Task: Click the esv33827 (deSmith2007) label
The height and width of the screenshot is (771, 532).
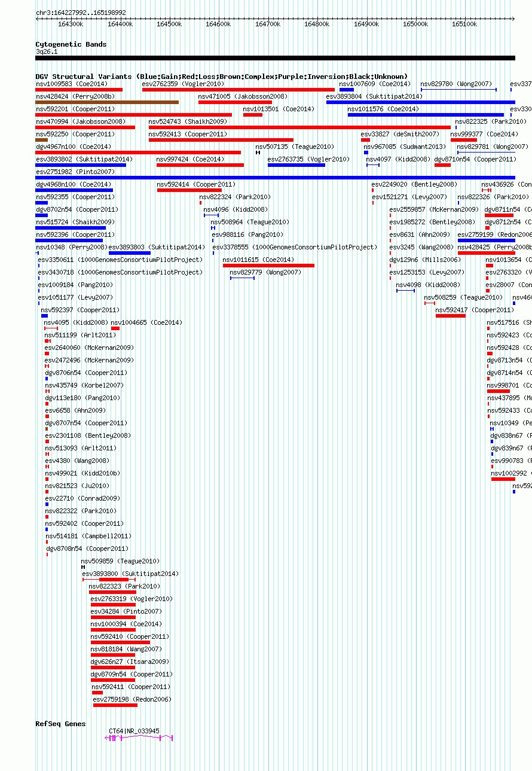Action: click(x=400, y=134)
